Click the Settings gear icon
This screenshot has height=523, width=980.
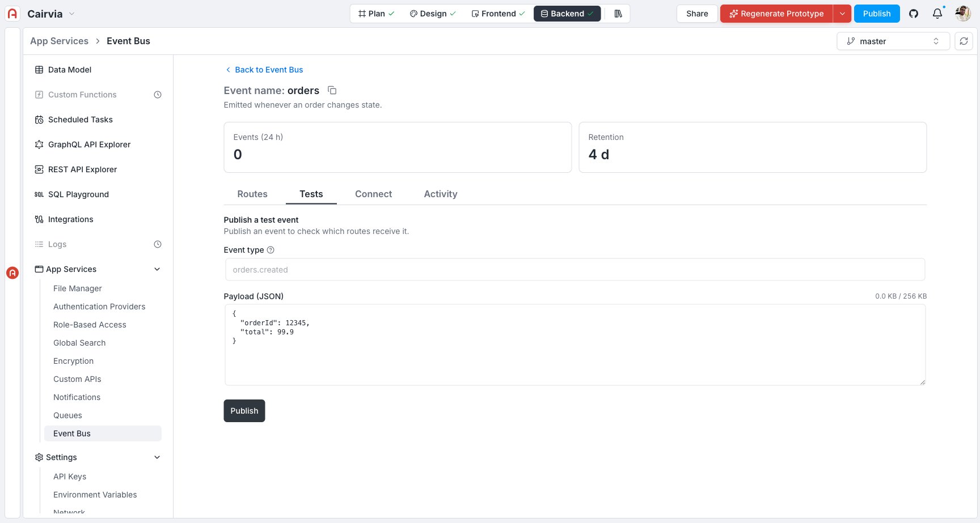39,457
